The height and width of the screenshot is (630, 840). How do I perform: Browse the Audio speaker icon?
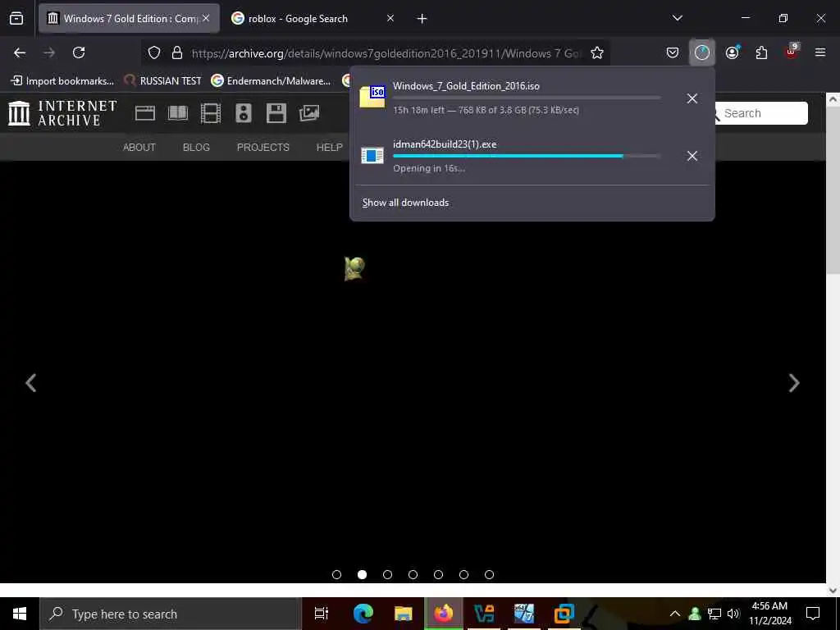243,113
